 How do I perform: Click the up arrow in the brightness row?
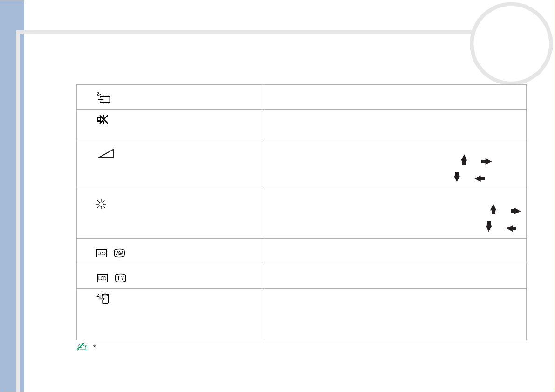pyautogui.click(x=493, y=210)
